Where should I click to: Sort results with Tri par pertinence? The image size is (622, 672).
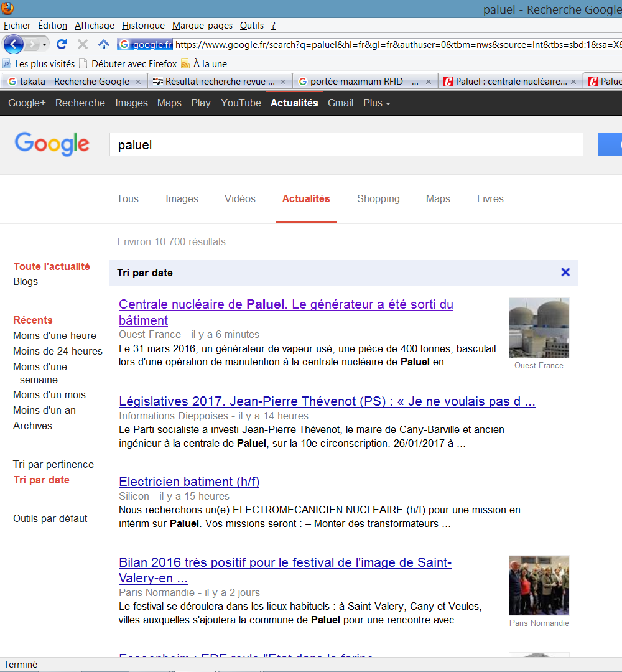point(53,465)
